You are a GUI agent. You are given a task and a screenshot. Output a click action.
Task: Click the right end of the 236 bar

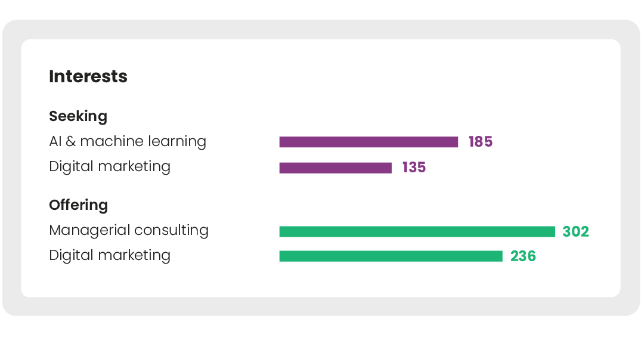500,256
